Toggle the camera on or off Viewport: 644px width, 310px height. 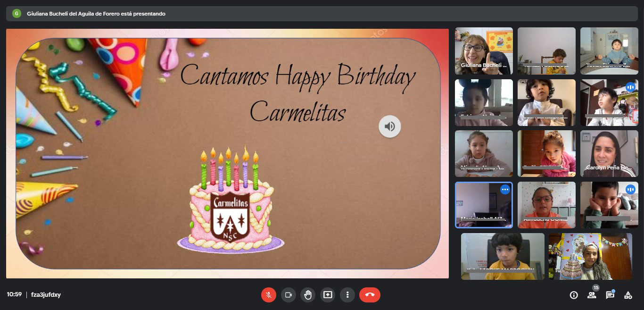[289, 295]
